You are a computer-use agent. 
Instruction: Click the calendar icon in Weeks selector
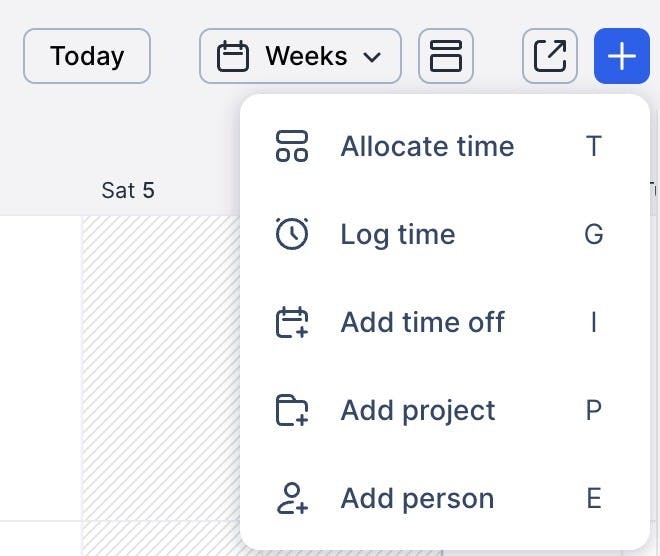[233, 56]
